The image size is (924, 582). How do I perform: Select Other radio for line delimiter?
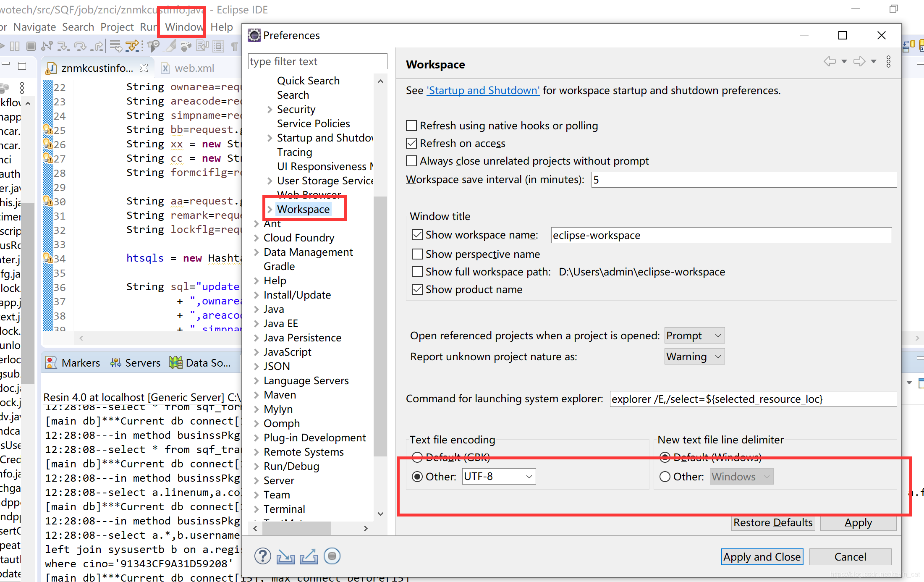click(665, 477)
